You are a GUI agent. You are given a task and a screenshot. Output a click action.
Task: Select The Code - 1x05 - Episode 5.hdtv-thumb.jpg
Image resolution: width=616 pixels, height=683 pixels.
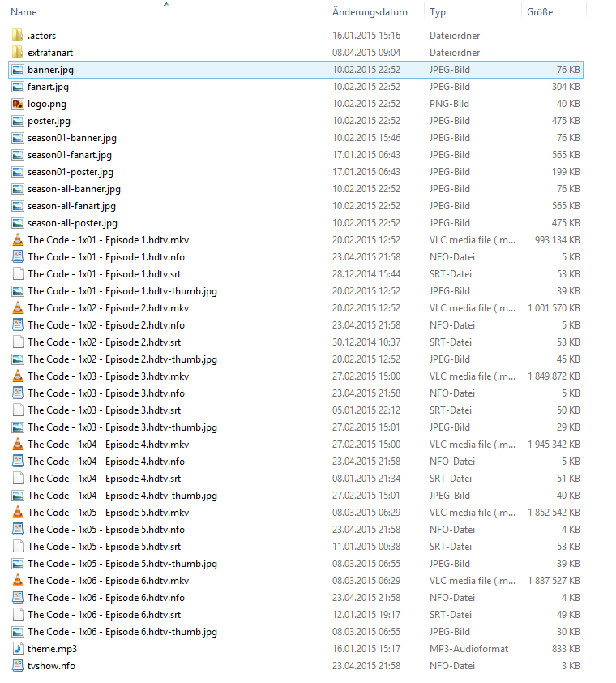122,564
